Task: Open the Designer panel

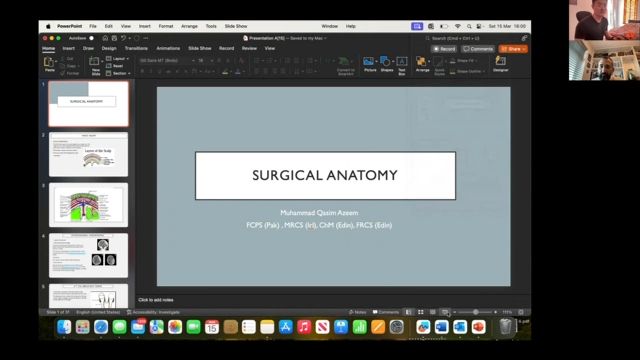Action: [x=500, y=64]
